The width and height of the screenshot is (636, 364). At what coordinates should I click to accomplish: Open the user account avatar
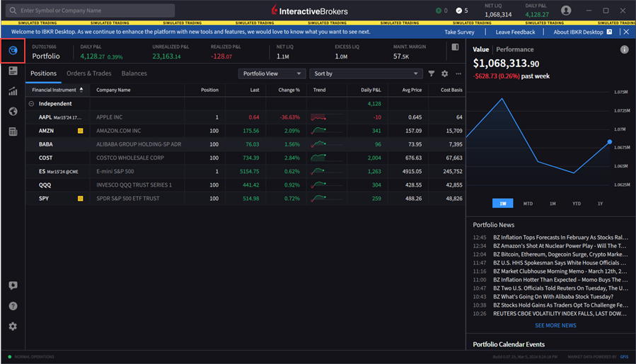(566, 11)
